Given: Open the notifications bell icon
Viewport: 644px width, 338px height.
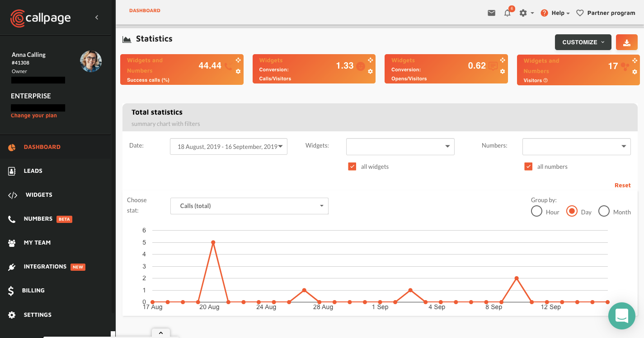Looking at the screenshot, I should coord(508,13).
